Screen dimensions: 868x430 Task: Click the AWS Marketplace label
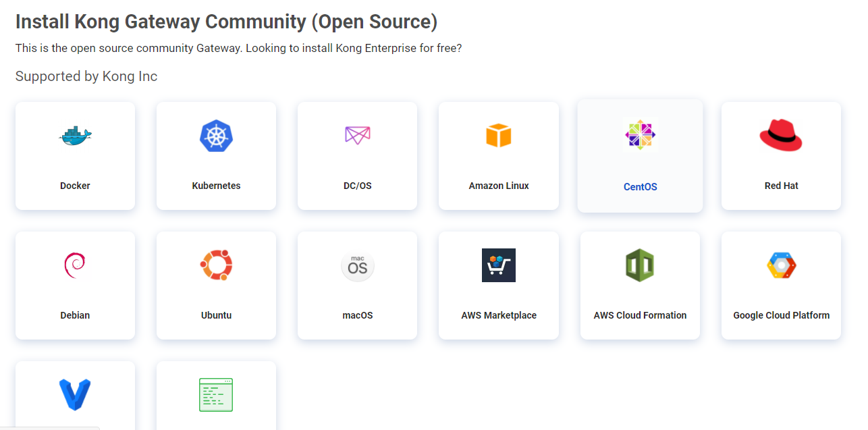(x=499, y=315)
